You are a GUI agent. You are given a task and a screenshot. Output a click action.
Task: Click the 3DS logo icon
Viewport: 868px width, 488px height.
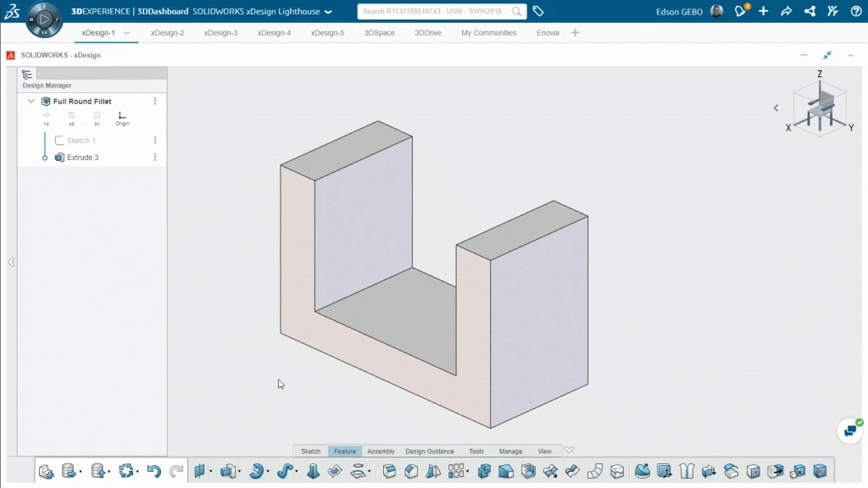(12, 12)
